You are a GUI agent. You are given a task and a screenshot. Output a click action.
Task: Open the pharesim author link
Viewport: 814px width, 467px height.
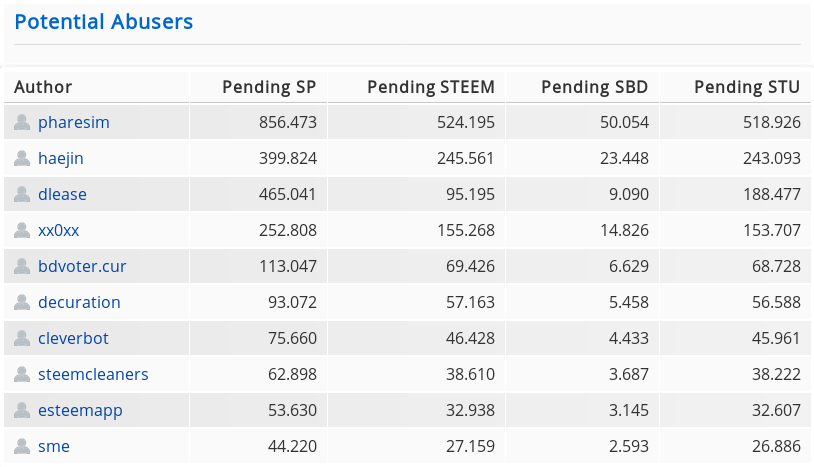[73, 122]
